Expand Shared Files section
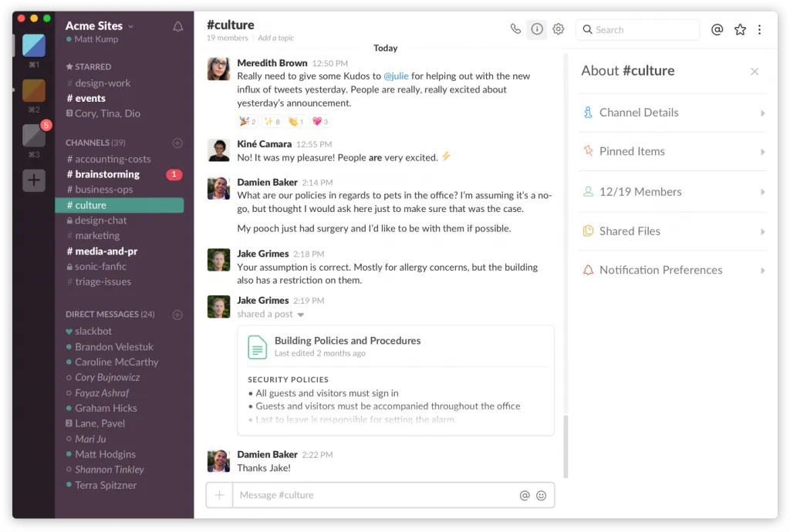Viewport: 790px width, 532px height. [673, 231]
